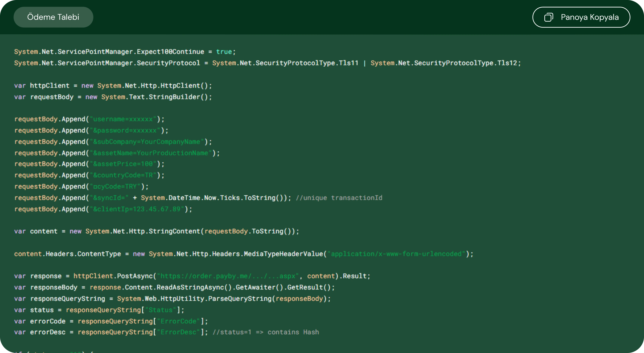The image size is (644, 353).
Task: Click the "&countryCode=TR" string
Action: [123, 175]
